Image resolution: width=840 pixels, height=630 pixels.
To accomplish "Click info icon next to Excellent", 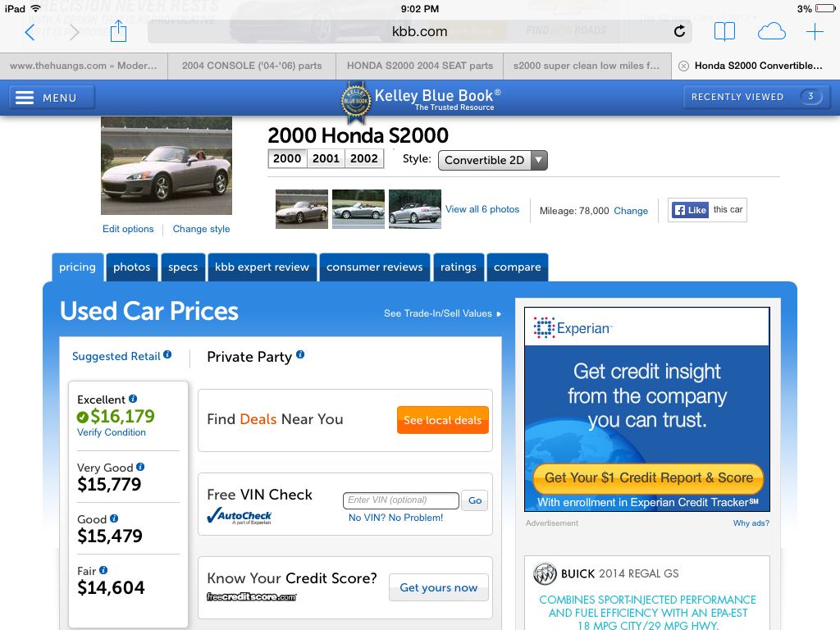I will click(133, 399).
